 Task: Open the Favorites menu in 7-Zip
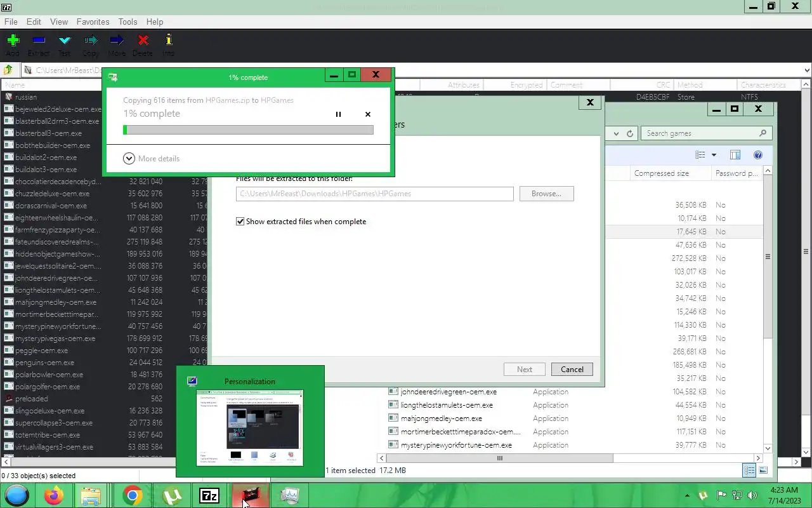pyautogui.click(x=93, y=22)
